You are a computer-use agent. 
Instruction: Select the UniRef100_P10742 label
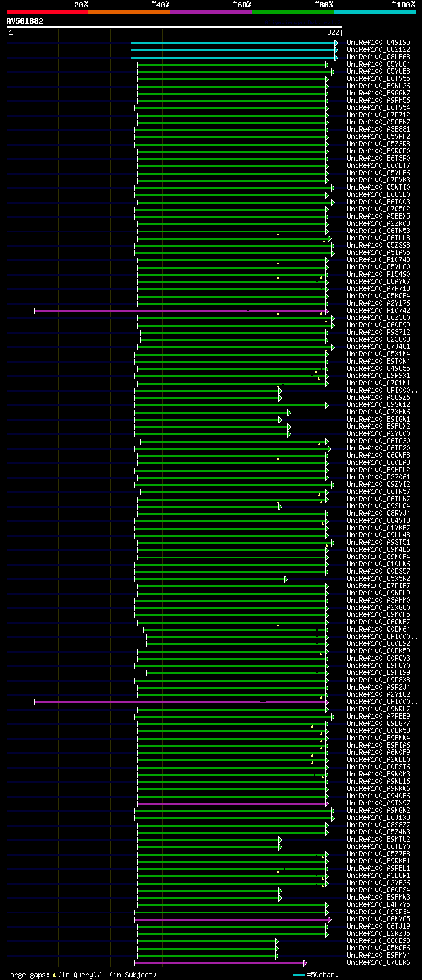point(379,310)
